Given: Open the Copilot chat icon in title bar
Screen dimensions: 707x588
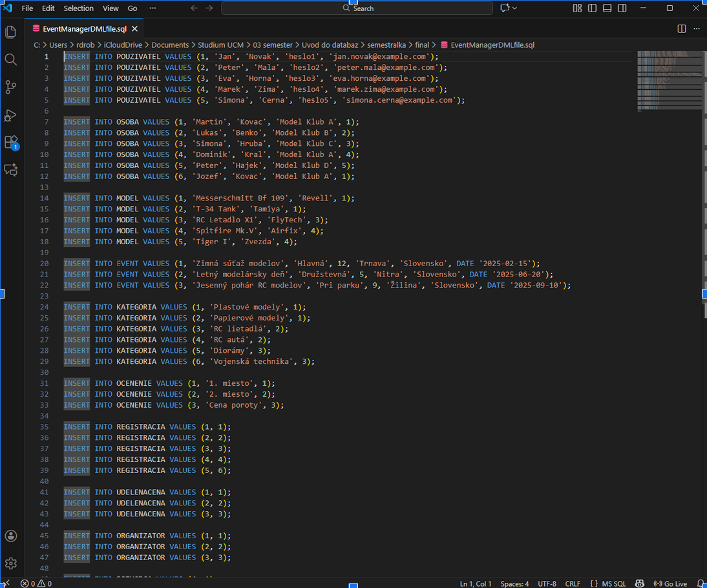Looking at the screenshot, I should pos(505,8).
